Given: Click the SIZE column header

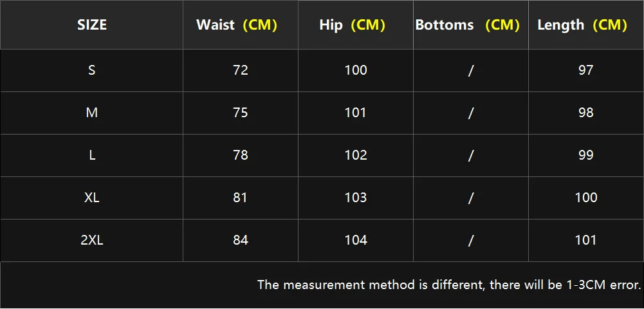Looking at the screenshot, I should [91, 24].
